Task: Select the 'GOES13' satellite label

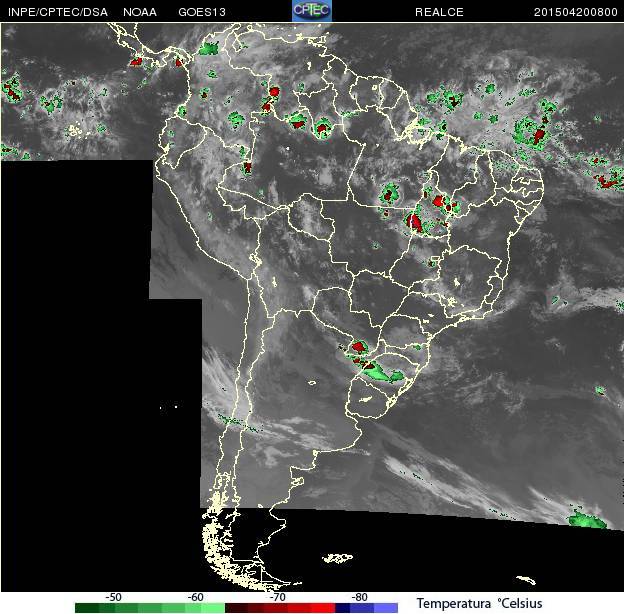Action: (x=202, y=12)
